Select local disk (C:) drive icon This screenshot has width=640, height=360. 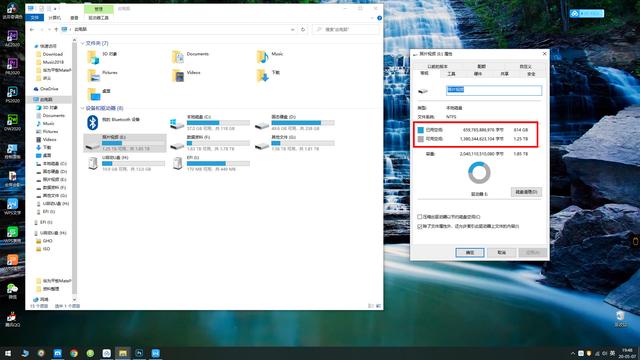177,123
